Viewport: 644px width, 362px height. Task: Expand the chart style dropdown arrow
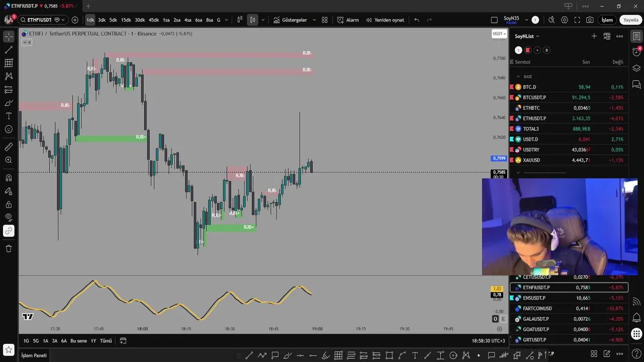click(263, 20)
